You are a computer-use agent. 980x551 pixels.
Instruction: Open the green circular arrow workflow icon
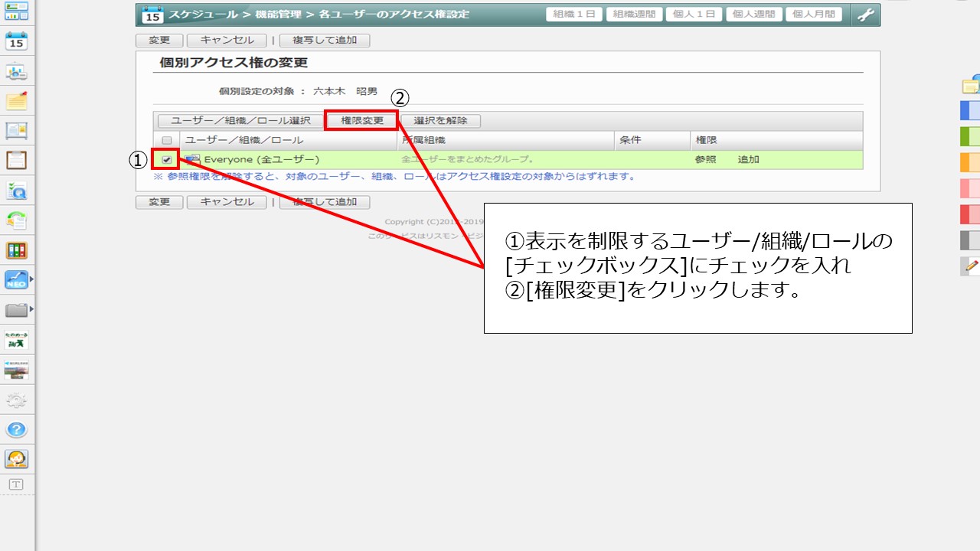(x=16, y=220)
